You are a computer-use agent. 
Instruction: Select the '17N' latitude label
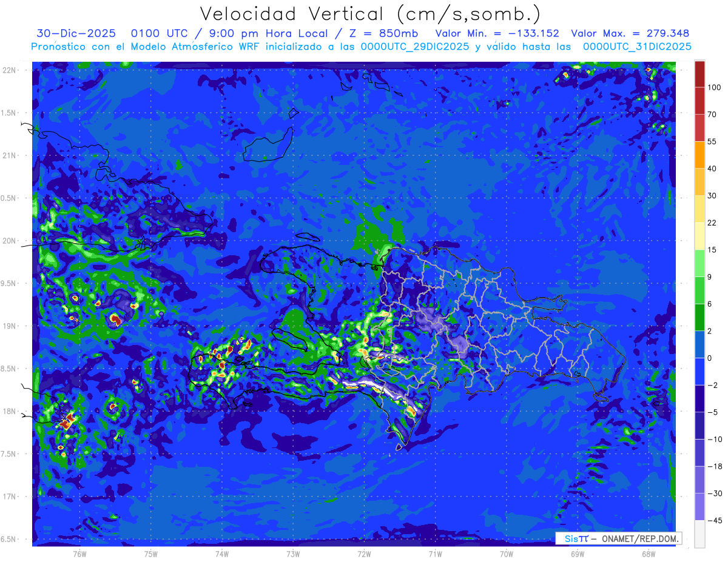10,497
